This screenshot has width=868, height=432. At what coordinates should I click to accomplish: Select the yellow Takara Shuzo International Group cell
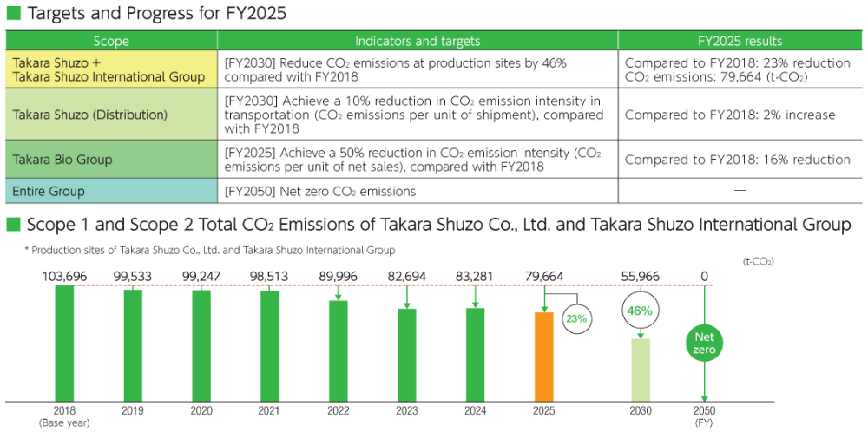tap(111, 69)
